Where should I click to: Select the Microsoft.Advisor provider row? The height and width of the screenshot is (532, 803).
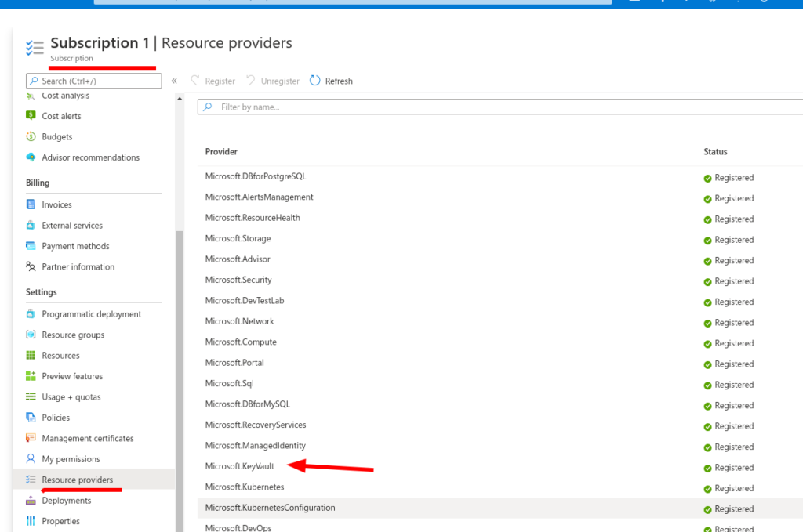(x=500, y=259)
